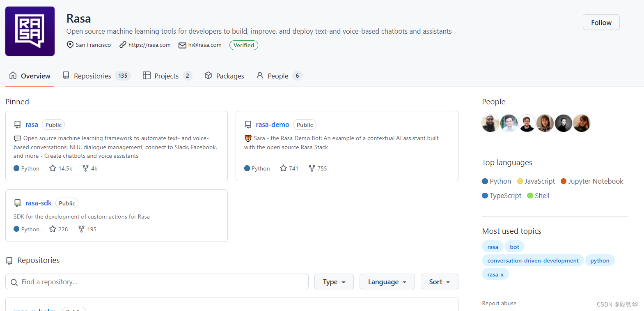
Task: Click the Verified badge
Action: [x=244, y=45]
